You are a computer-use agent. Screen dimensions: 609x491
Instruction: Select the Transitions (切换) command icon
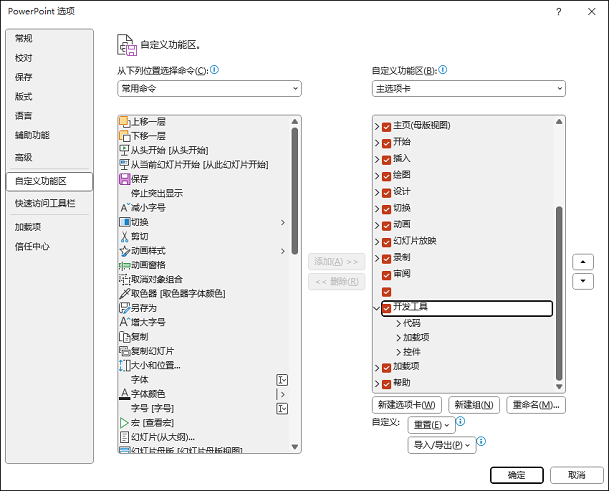[124, 222]
